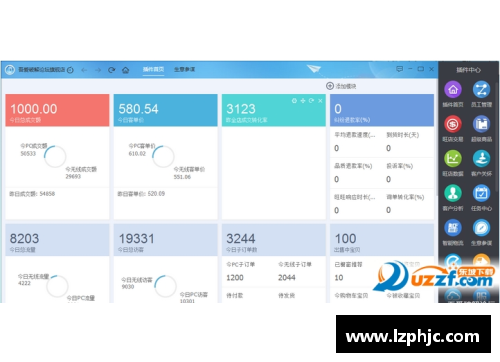Select the 8203 traffic card header
This screenshot has height=362, width=500.
pyautogui.click(x=57, y=240)
